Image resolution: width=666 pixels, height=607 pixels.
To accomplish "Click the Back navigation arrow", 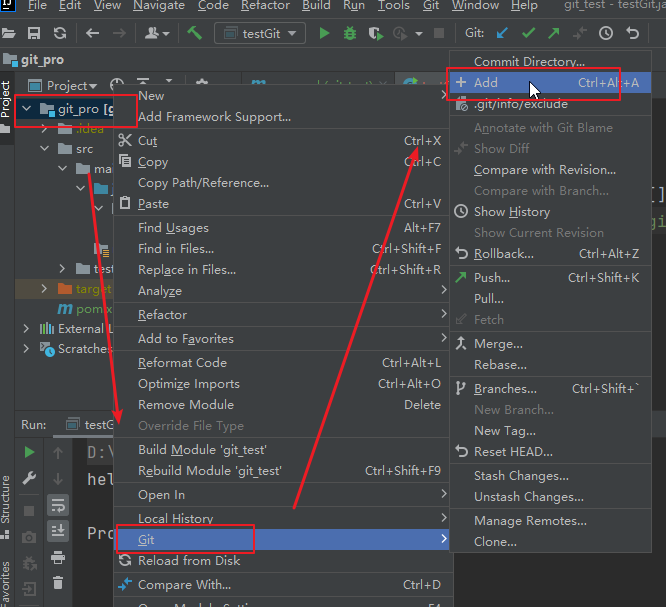I will coord(92,33).
